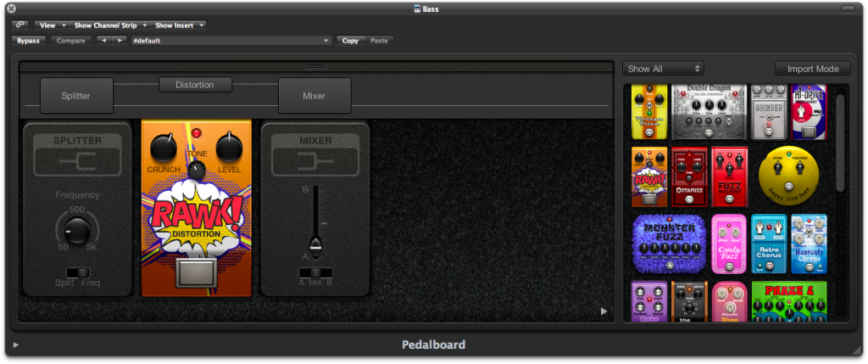Image resolution: width=868 pixels, height=364 pixels.
Task: Pick the Double Dragon pedal in browser
Action: tap(709, 111)
